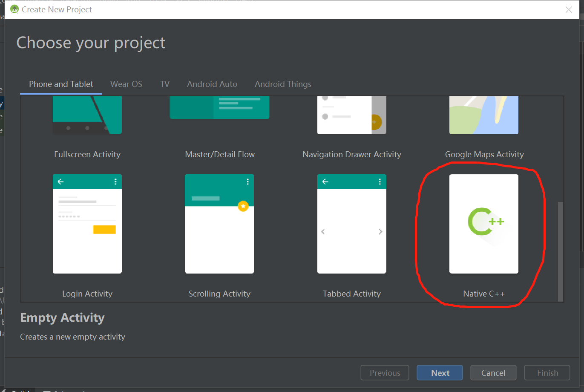Click the green C++ logo
The image size is (584, 392).
click(x=486, y=222)
